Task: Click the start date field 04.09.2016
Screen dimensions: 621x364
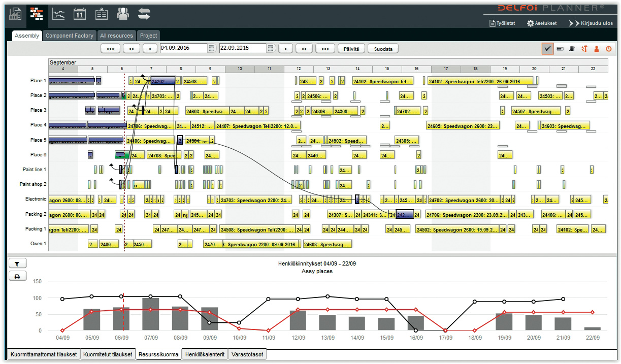Action: tap(184, 48)
